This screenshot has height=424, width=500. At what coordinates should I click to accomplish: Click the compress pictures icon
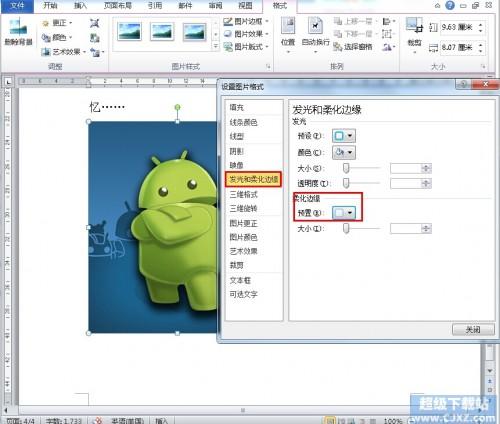point(95,23)
